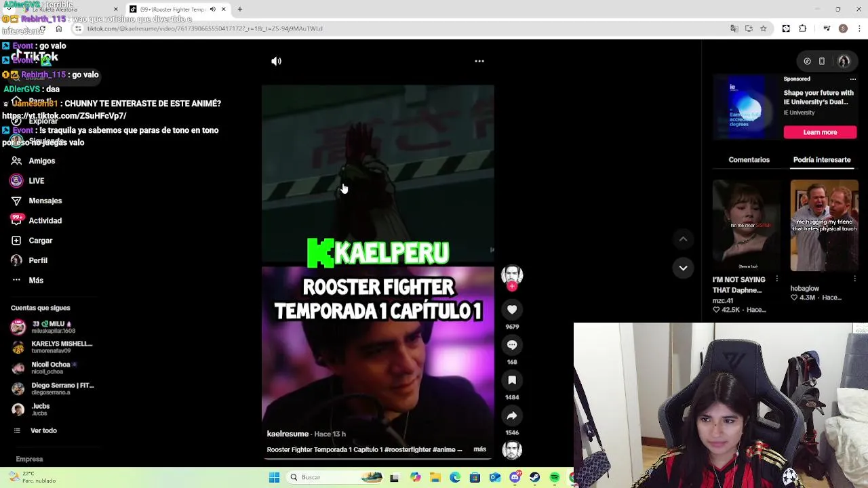
Task: Save the video with the bookmark icon
Action: coord(512,380)
